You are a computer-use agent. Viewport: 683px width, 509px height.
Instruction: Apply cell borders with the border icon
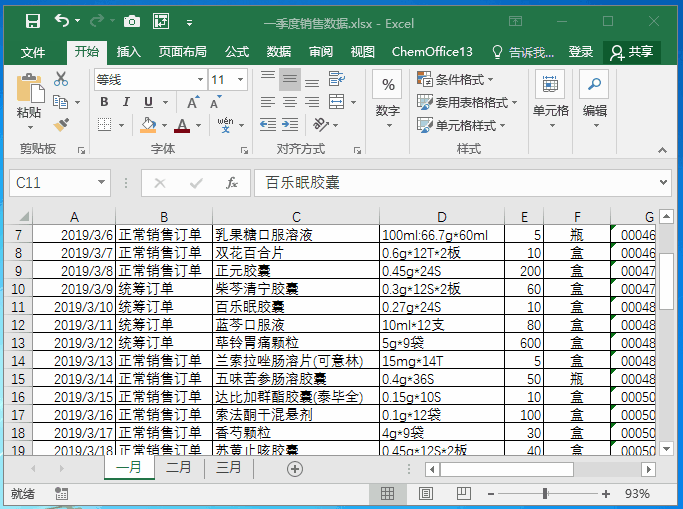click(105, 125)
